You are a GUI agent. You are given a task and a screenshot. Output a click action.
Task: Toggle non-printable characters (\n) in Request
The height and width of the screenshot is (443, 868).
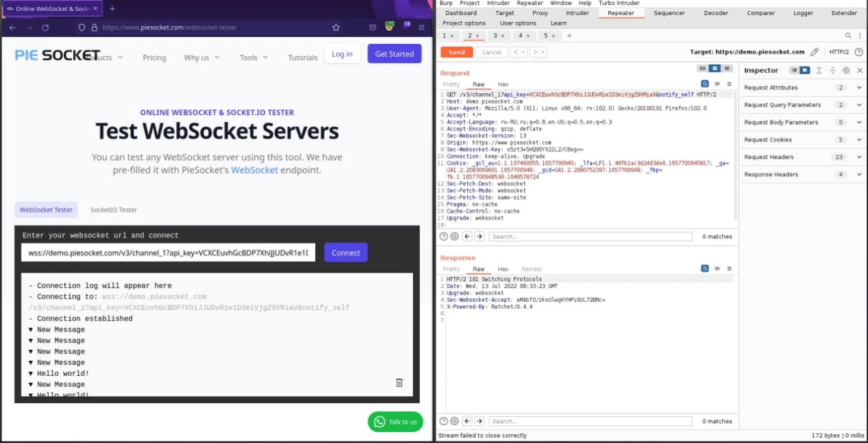pyautogui.click(x=717, y=84)
